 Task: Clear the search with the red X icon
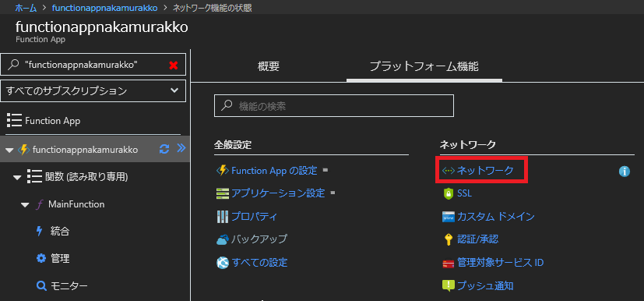tap(174, 65)
